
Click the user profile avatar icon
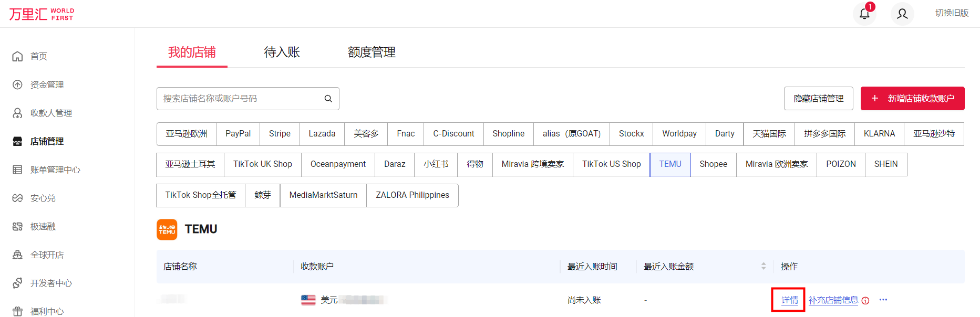click(x=902, y=14)
